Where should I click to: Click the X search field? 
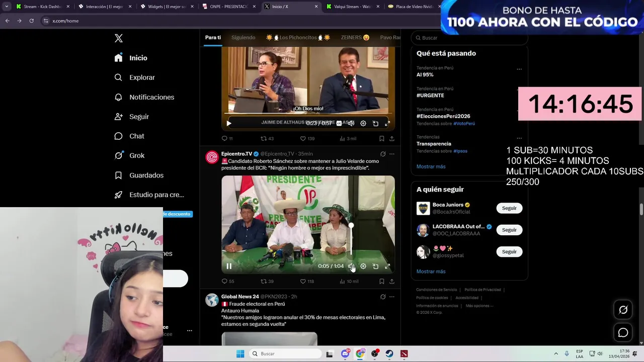tap(469, 38)
